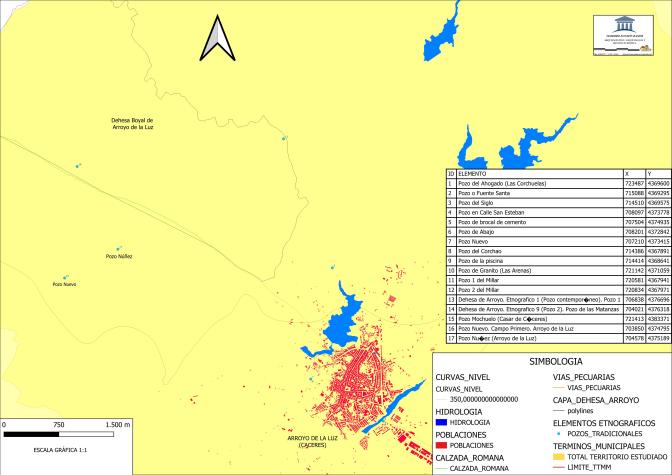Click the VIAS_PECUARIAS legend line symbol
The image size is (672, 475).
[x=558, y=385]
